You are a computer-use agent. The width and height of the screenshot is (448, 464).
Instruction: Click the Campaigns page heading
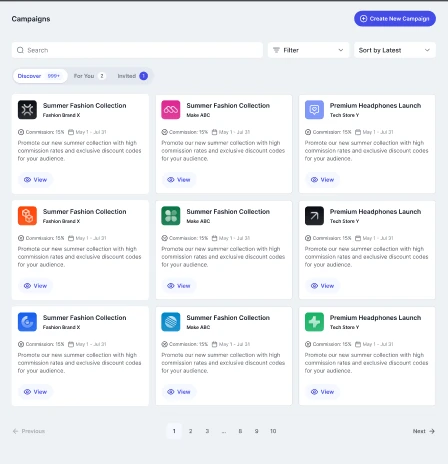[31, 19]
